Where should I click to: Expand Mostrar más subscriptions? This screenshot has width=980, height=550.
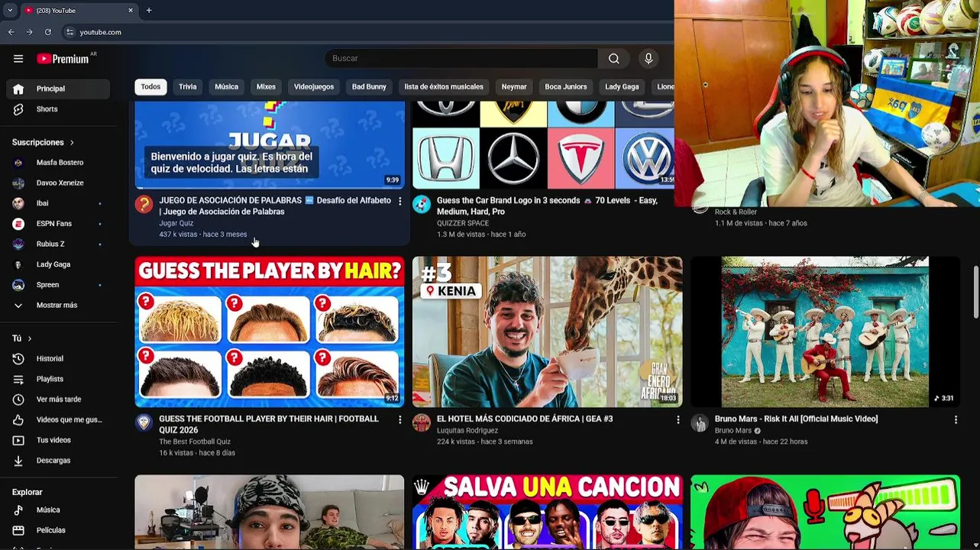[58, 305]
